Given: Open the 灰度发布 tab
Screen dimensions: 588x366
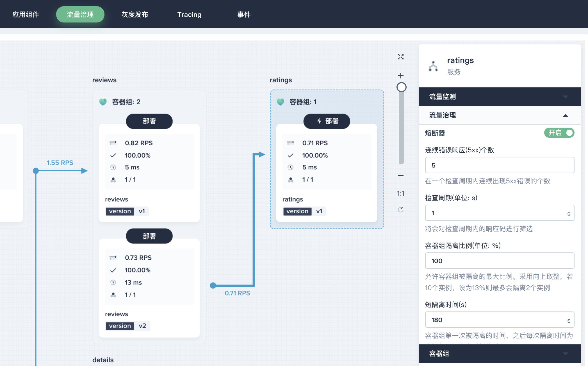Looking at the screenshot, I should click(135, 14).
